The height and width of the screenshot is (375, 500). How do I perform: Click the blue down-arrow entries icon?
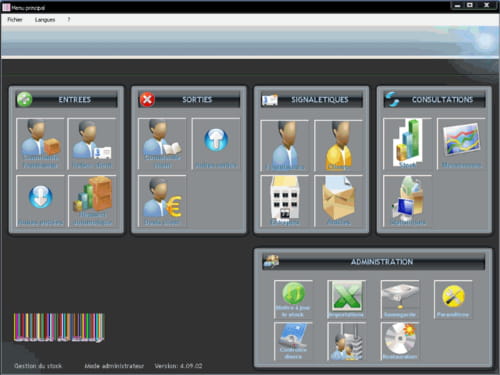coord(40,201)
